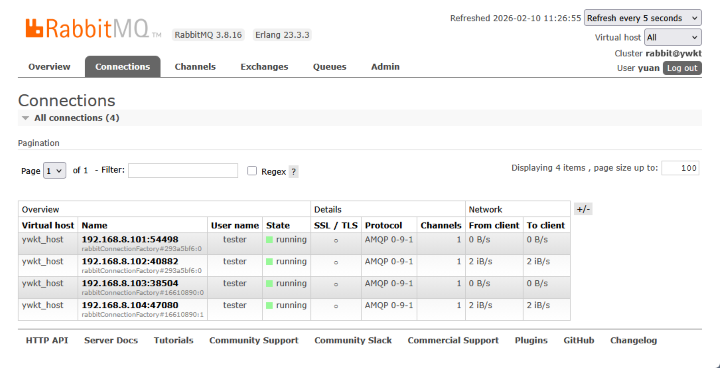Open the Admin tab
Image resolution: width=720 pixels, height=368 pixels.
(385, 67)
